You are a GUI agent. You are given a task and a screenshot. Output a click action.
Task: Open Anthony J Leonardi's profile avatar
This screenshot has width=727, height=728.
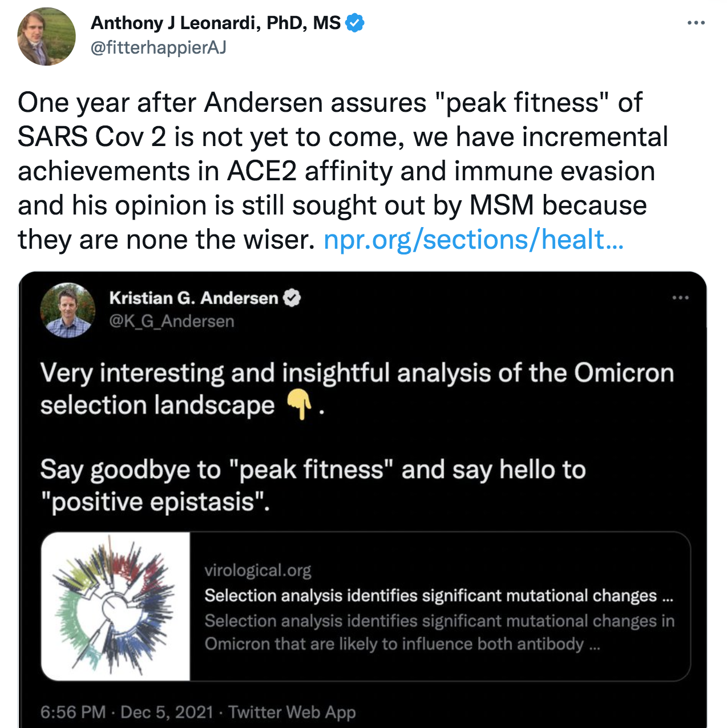(46, 37)
